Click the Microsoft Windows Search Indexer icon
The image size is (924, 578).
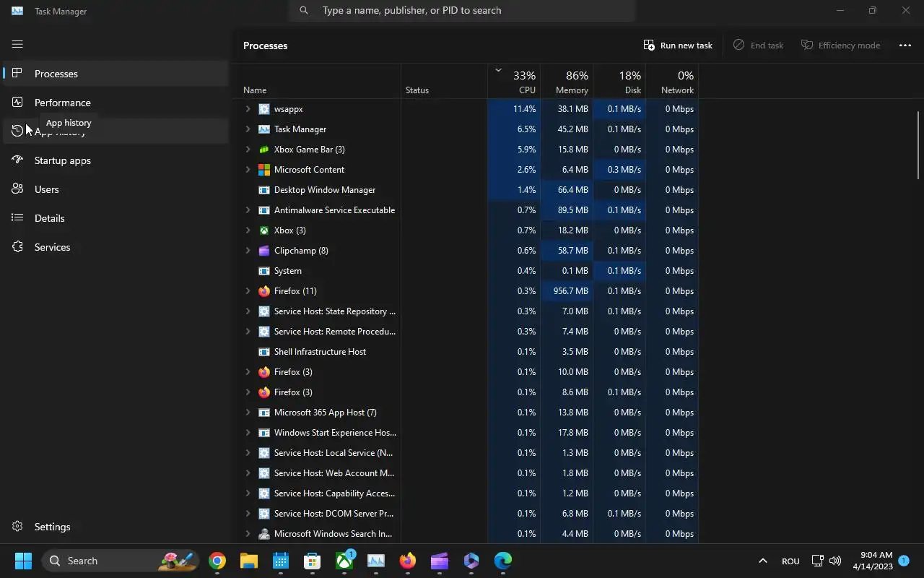(264, 534)
